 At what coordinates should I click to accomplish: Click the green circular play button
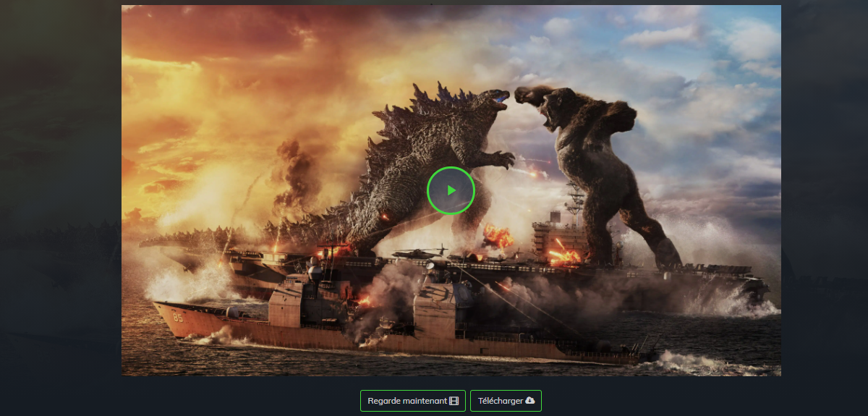click(451, 190)
